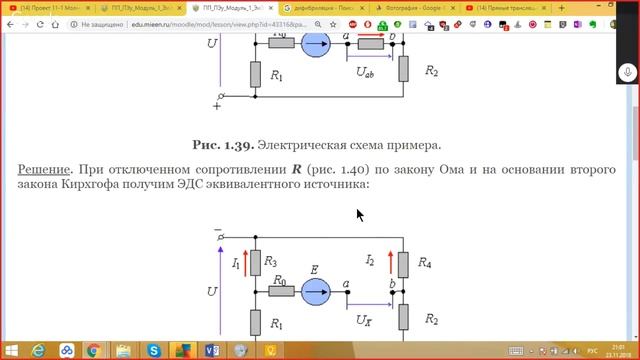Click the microphone button in the side panel
640x360 pixels.
(627, 73)
